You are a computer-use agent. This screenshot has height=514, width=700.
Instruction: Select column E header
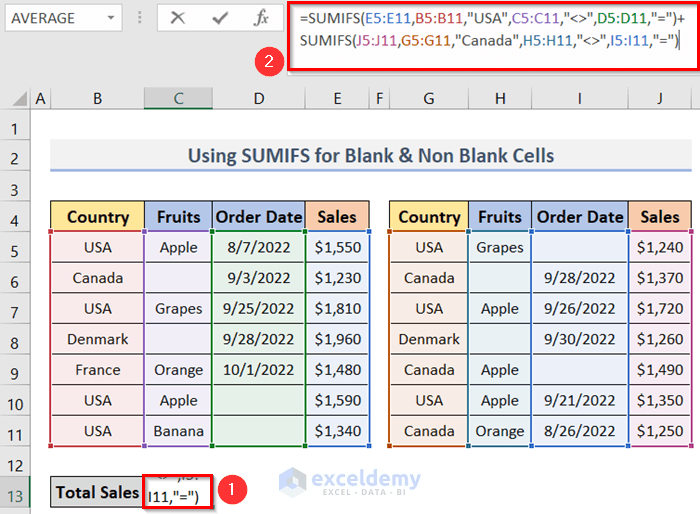coord(338,98)
